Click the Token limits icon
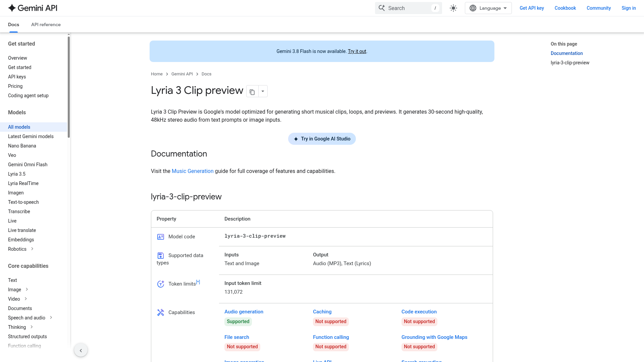 [x=161, y=284]
